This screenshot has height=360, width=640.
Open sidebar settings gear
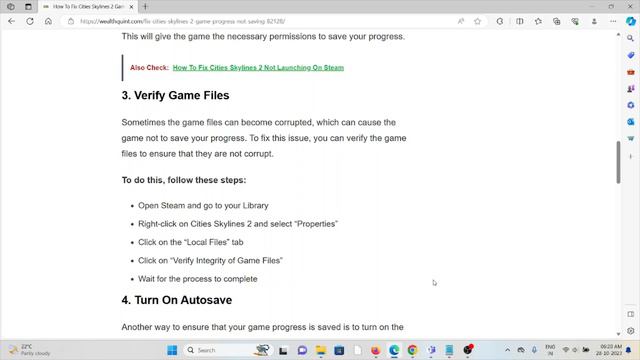[x=631, y=331]
